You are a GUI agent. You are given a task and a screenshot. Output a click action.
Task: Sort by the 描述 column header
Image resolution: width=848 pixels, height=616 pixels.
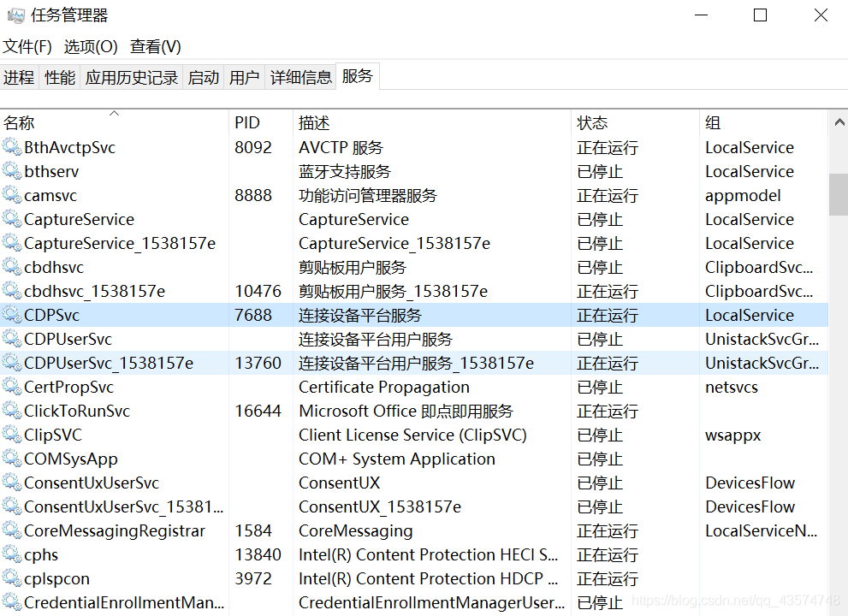pos(431,122)
